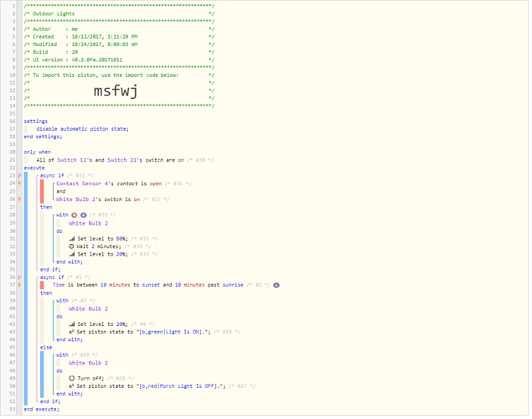Click the lightning bolt icon on line 37
The image size is (532, 419).
19,285
